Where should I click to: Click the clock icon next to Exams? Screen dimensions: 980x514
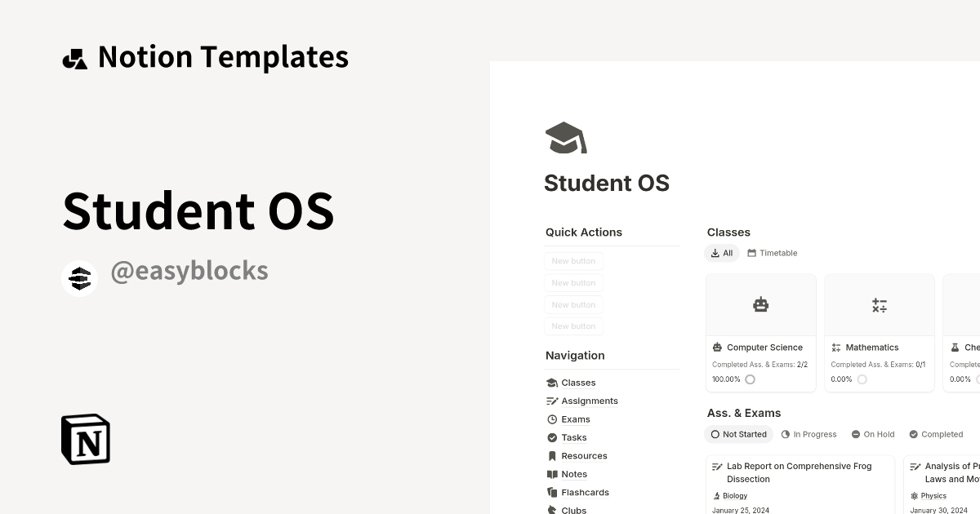(x=552, y=419)
